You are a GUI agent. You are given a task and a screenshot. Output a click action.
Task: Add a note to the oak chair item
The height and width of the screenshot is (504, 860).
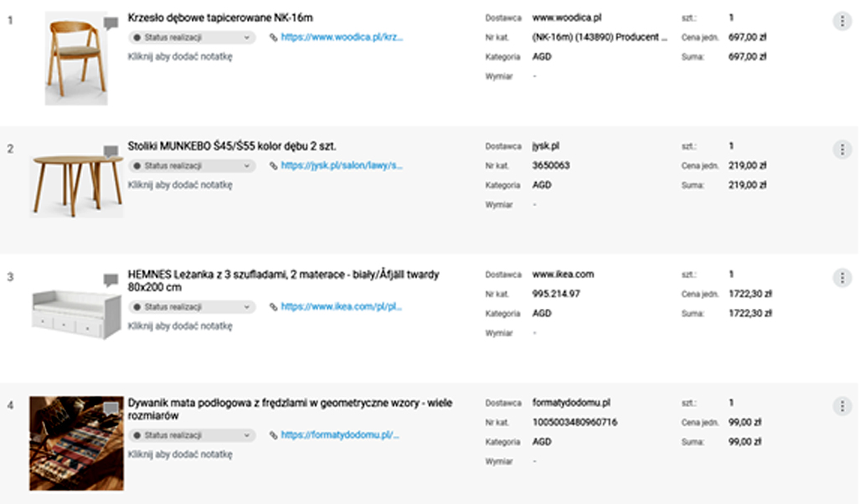179,57
